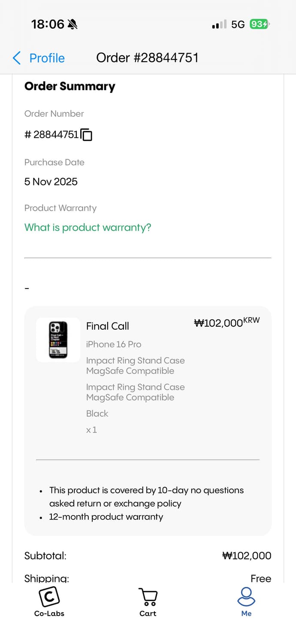The image size is (296, 644).
Task: Tap the 10-day return policy note
Action: tap(146, 497)
